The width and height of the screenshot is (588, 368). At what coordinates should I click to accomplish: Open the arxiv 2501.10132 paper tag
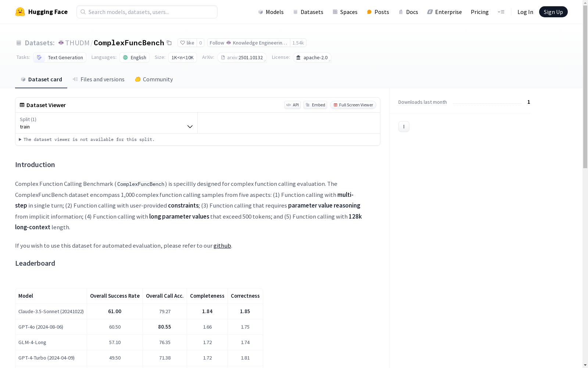tap(242, 57)
